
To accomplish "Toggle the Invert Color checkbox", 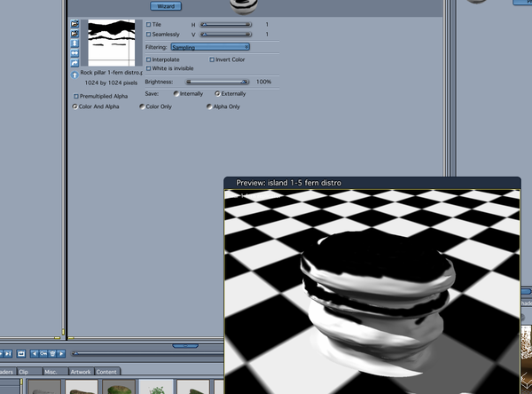I will [x=212, y=59].
